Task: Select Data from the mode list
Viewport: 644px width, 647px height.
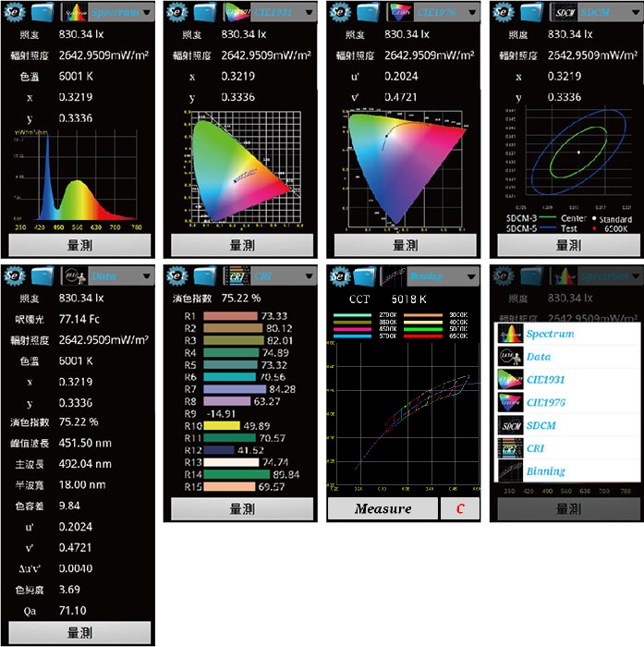Action: click(567, 357)
